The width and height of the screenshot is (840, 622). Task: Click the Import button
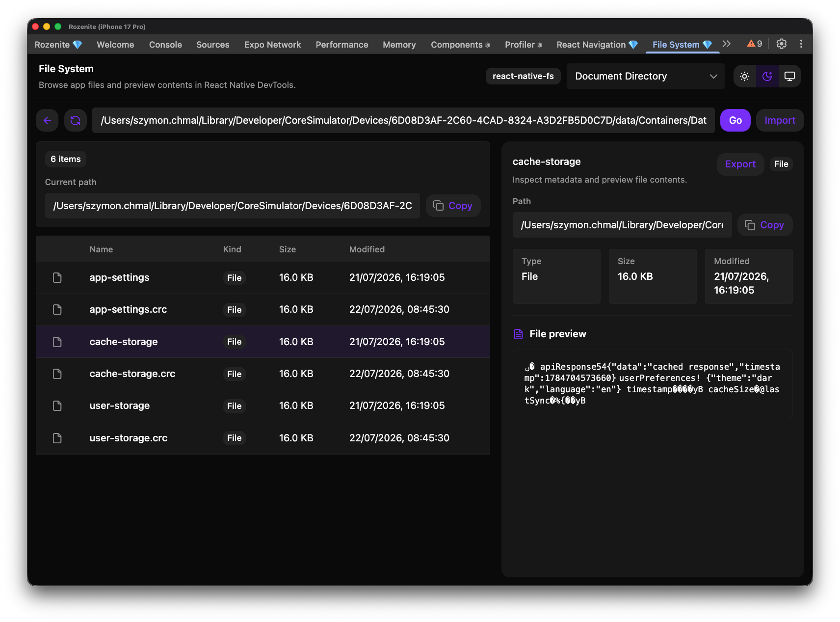(780, 120)
